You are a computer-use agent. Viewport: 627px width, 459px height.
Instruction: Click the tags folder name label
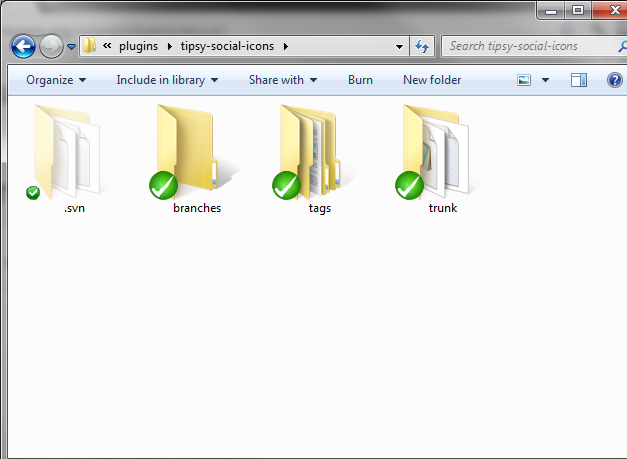[320, 209]
